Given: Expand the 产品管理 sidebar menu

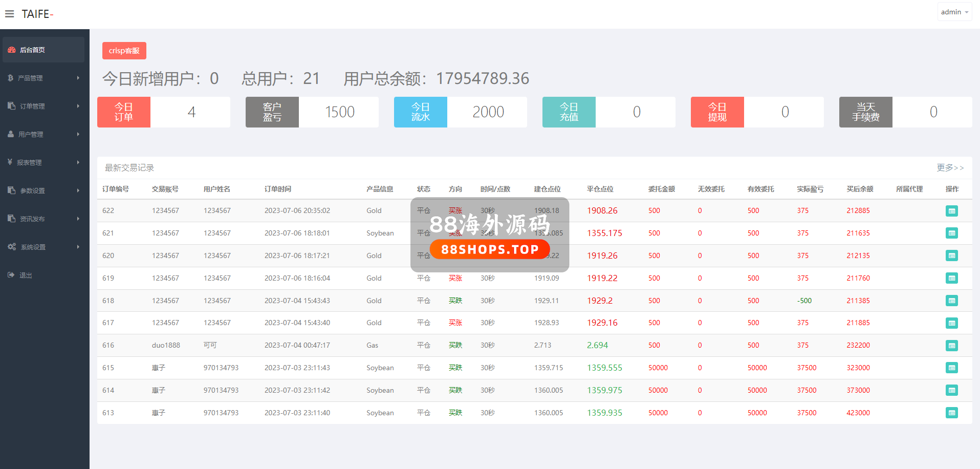Looking at the screenshot, I should pos(43,78).
